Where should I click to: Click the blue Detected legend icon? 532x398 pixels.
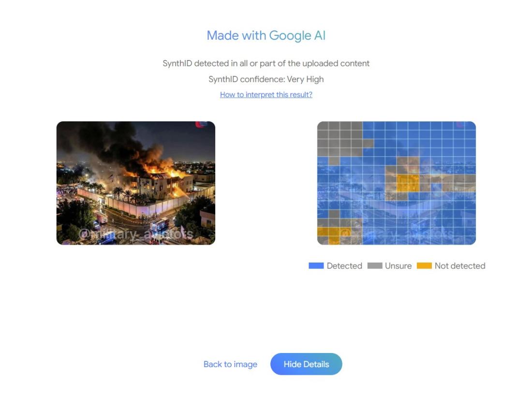pyautogui.click(x=316, y=265)
